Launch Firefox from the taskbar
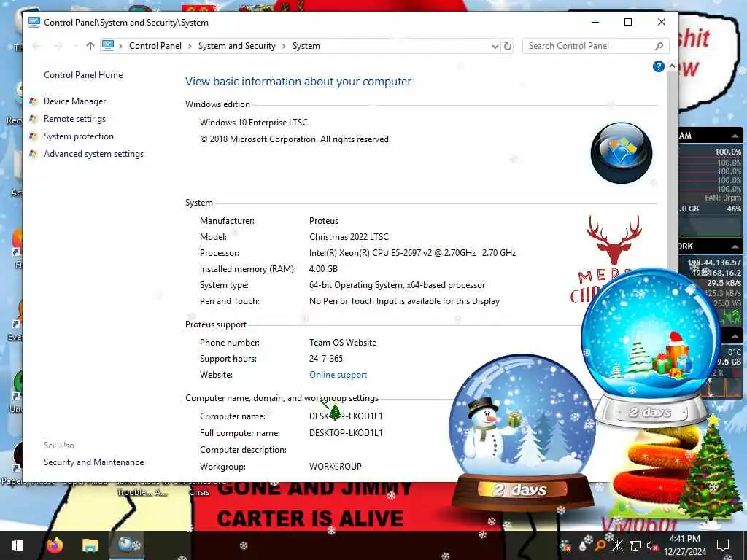This screenshot has width=747, height=560. click(x=54, y=545)
